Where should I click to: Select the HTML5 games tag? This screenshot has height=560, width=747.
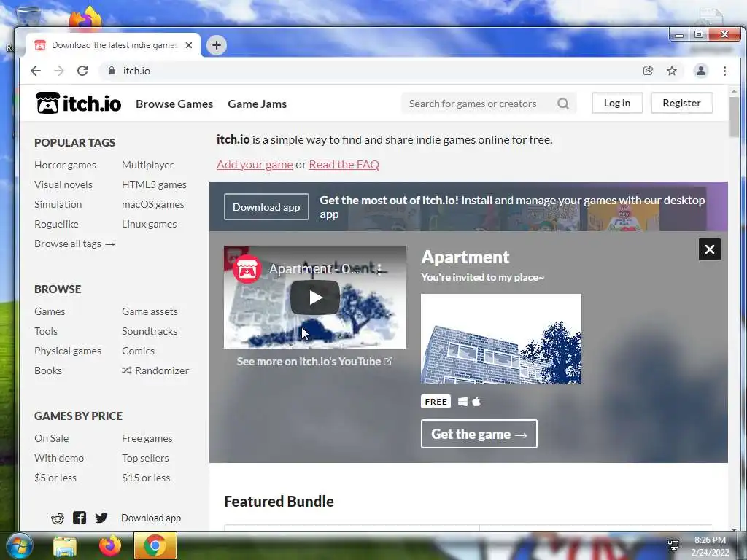[155, 184]
